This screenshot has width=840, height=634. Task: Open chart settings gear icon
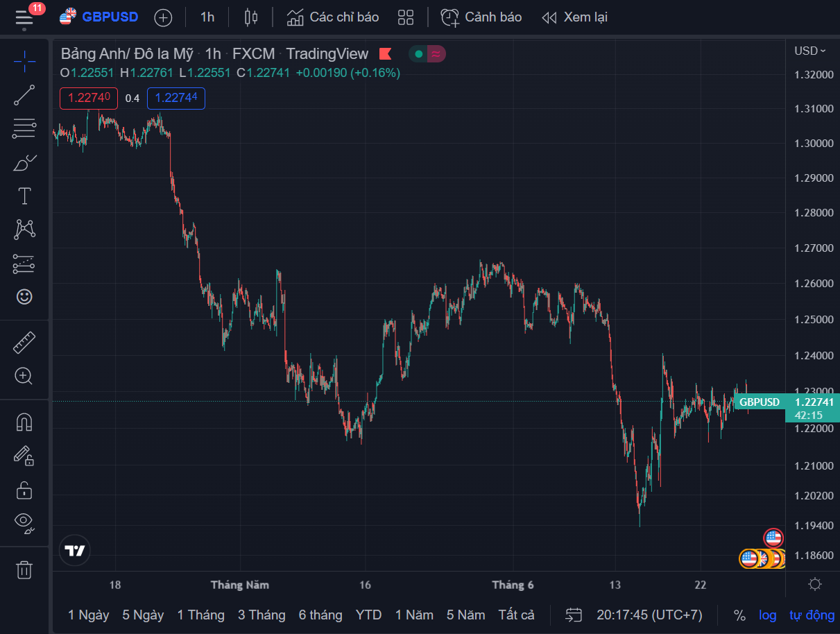pyautogui.click(x=815, y=584)
